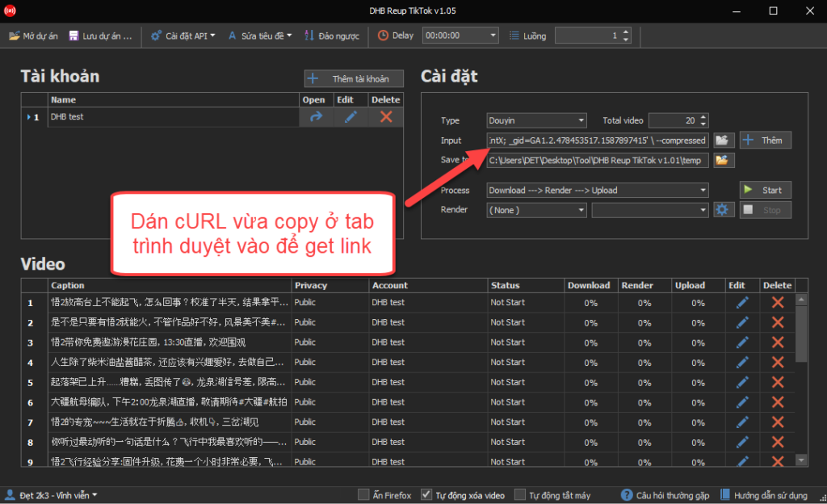This screenshot has width=827, height=504.
Task: Enable the Ẩn Firefox checkbox
Action: [363, 495]
